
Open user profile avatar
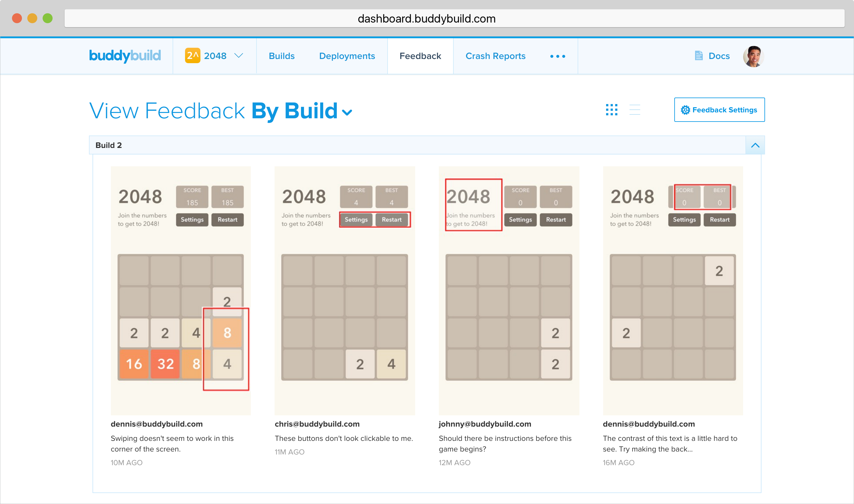[x=753, y=56]
